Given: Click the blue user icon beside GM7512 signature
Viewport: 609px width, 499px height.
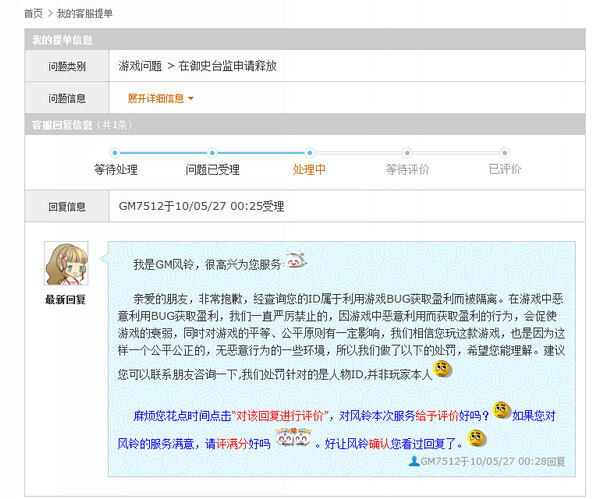Looking at the screenshot, I should coord(414,461).
